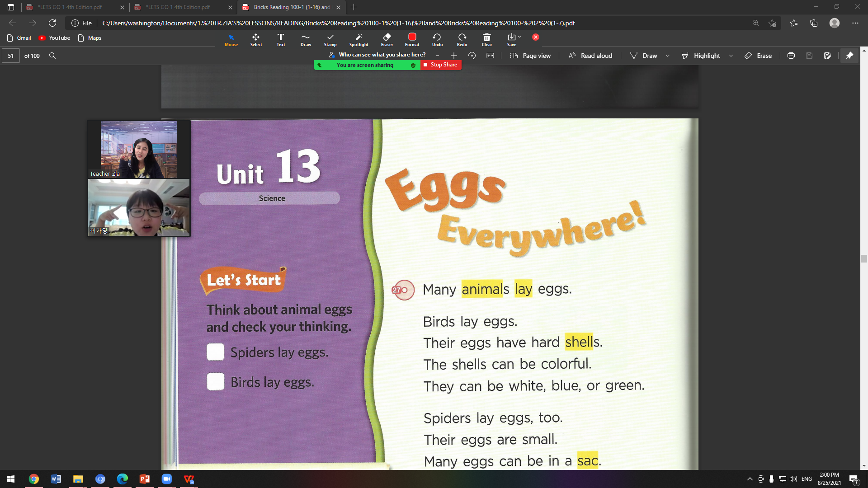Expand the Save options arrow

point(519,37)
